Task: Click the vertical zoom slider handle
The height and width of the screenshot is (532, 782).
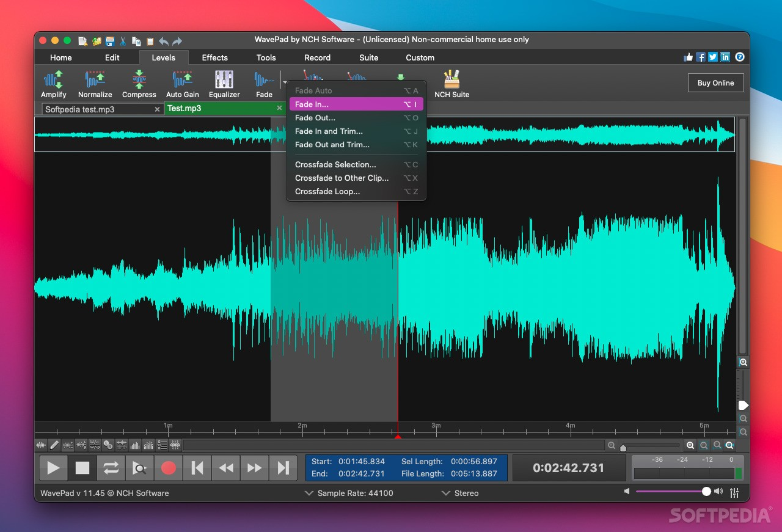Action: coord(743,406)
